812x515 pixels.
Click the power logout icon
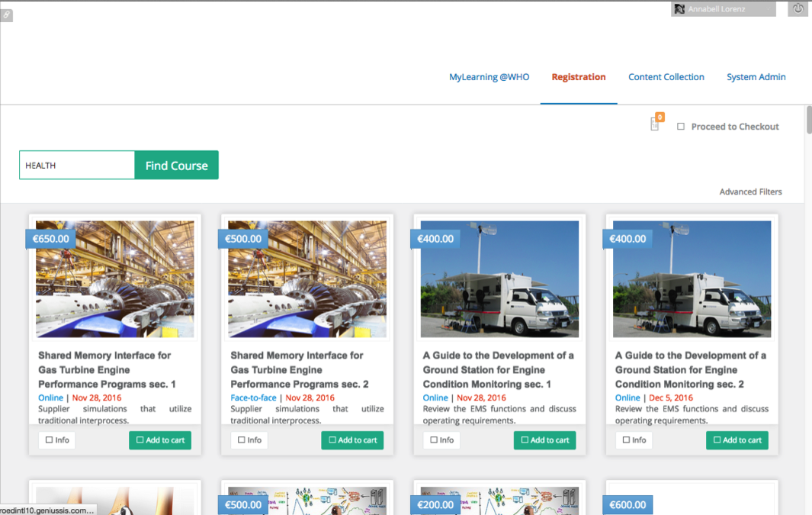[x=798, y=9]
